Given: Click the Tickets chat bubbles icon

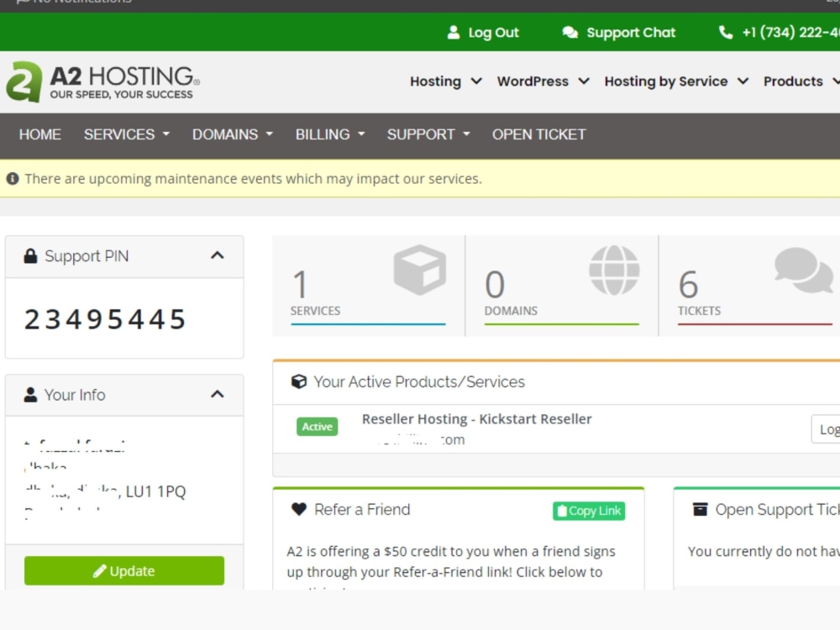Looking at the screenshot, I should 805,269.
